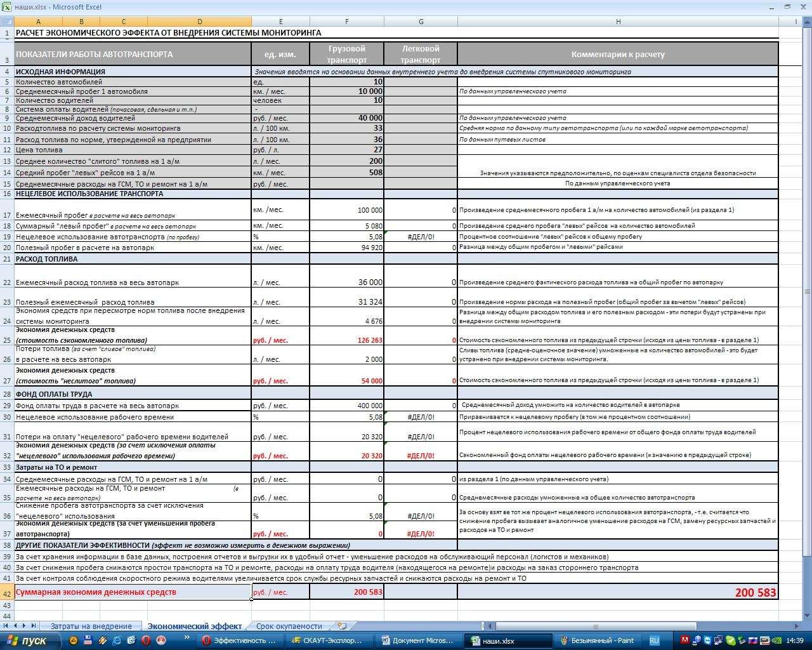Screen dimensions: 812x650
Task: Select the Экономический эффект sheet tab
Action: (x=194, y=627)
